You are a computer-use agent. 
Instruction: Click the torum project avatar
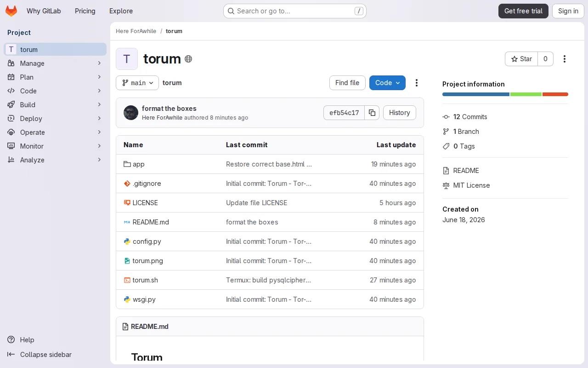coord(127,59)
